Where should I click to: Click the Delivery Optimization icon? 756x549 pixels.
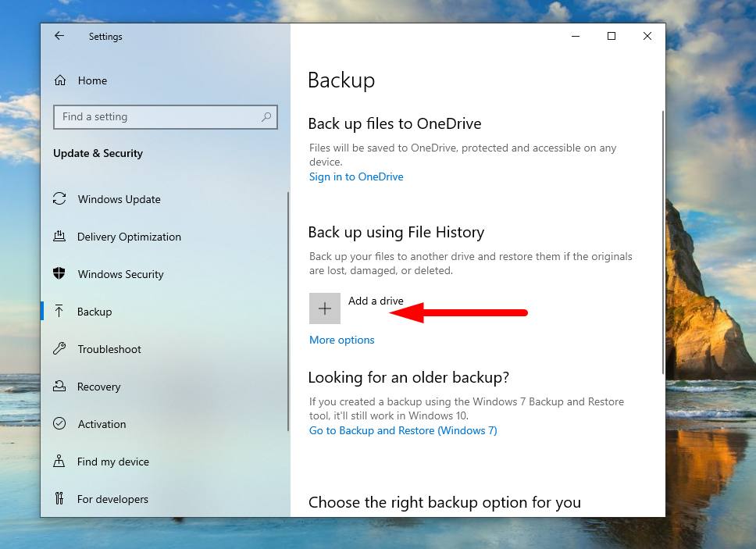coord(59,237)
